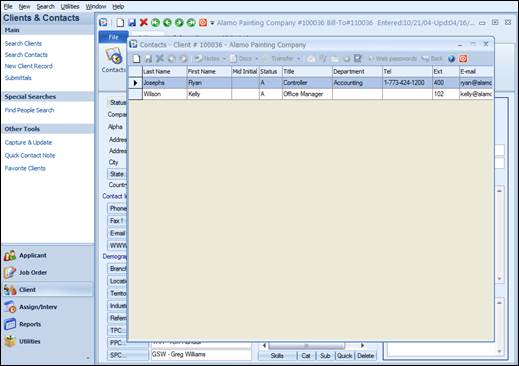The width and height of the screenshot is (519, 366).
Task: Click the Web passwords toolbar button
Action: 392,59
